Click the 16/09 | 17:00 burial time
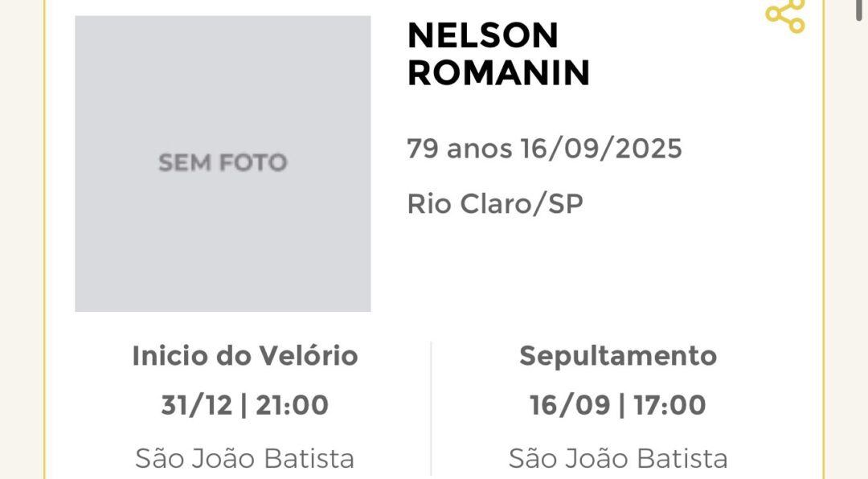Image resolution: width=868 pixels, height=479 pixels. pos(618,405)
